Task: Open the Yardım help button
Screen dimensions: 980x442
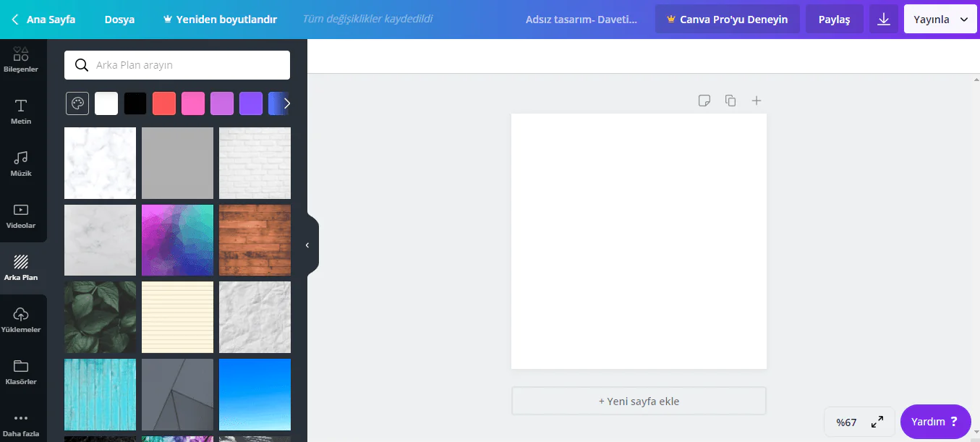Action: (x=935, y=422)
